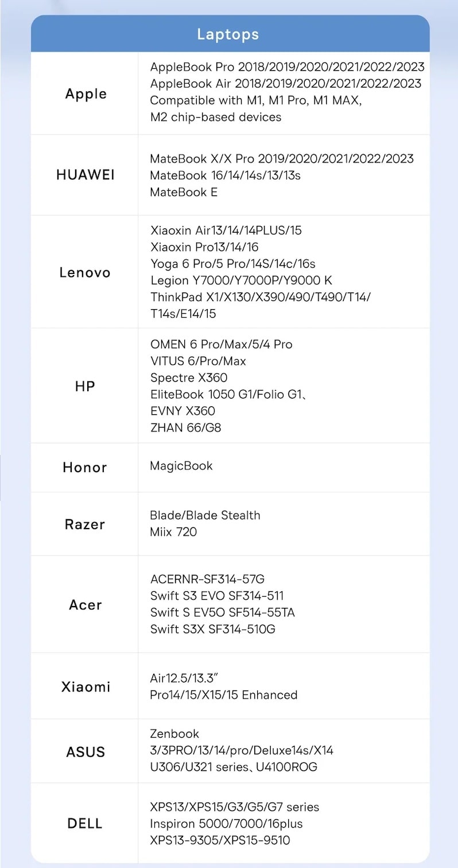Select the Honor brand label
Screen dimensions: 458x868
85,467
